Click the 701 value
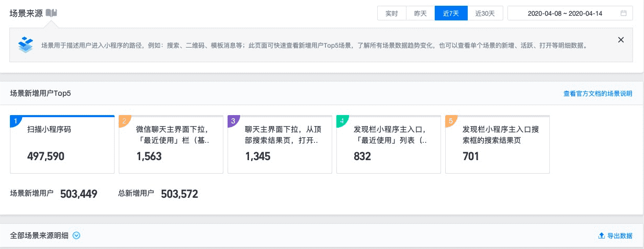The image size is (644, 249). click(x=471, y=156)
